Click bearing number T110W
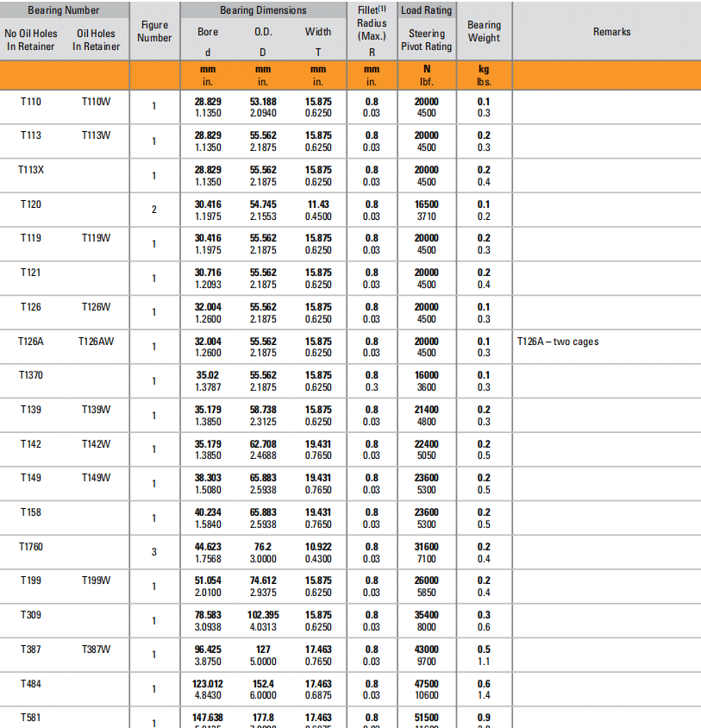This screenshot has height=728, width=701. pos(96,102)
